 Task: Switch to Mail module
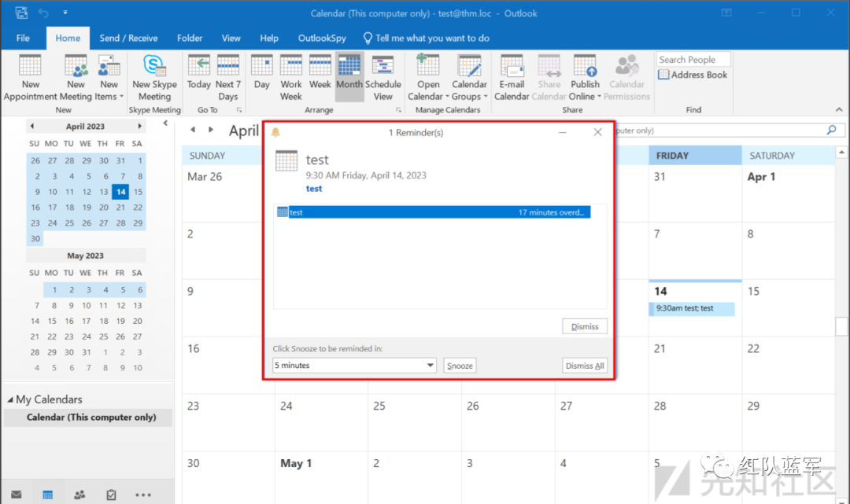click(x=17, y=495)
